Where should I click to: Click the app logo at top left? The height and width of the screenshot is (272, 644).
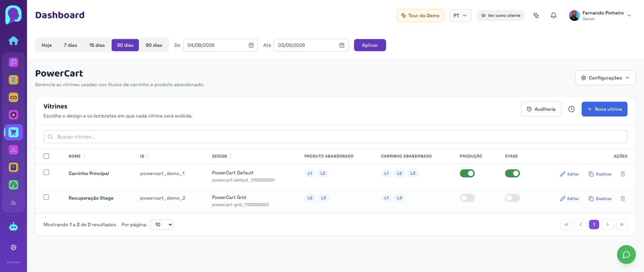[x=13, y=15]
